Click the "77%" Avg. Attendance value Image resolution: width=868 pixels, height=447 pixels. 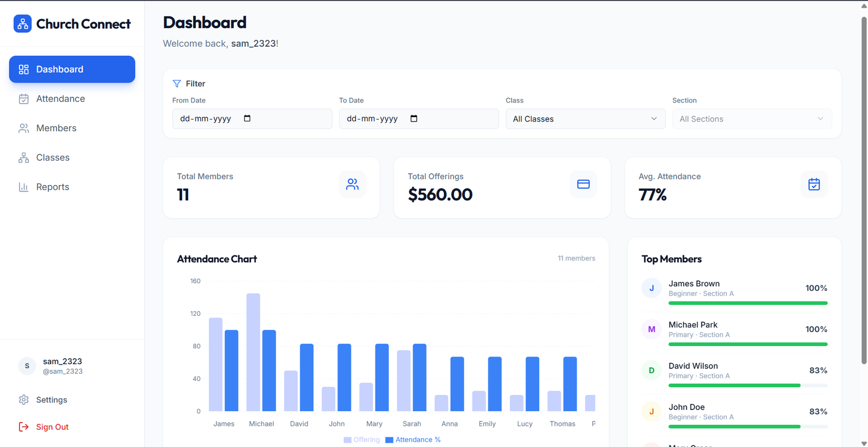point(653,194)
